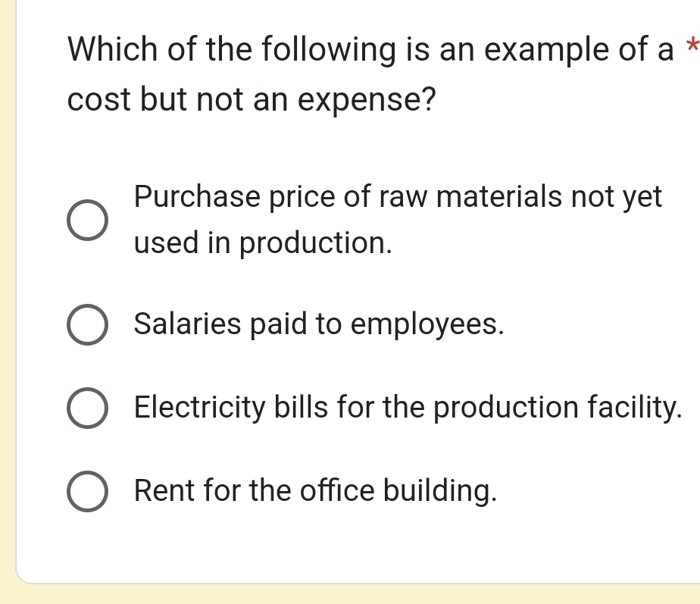
Task: Click the 'Salaries paid to employees.' option label
Action: click(x=318, y=324)
